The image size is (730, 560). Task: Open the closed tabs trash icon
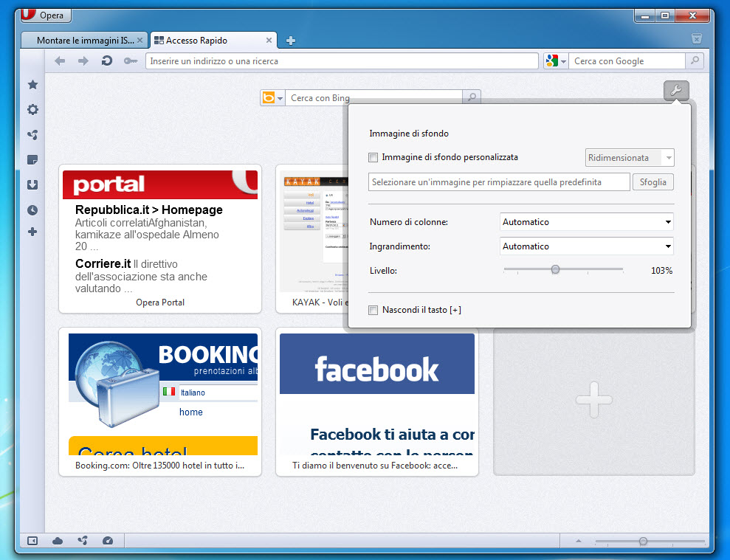[697, 38]
